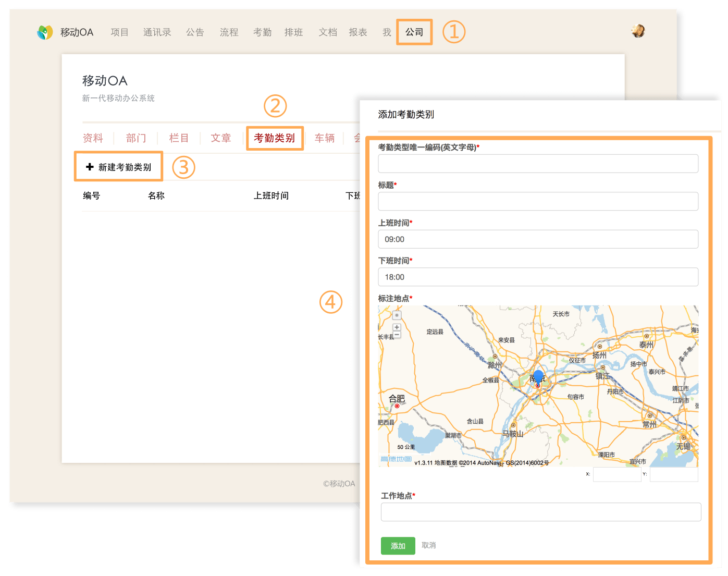The image size is (728, 576).
Task: Zoom in on the map with plus button
Action: [x=397, y=327]
